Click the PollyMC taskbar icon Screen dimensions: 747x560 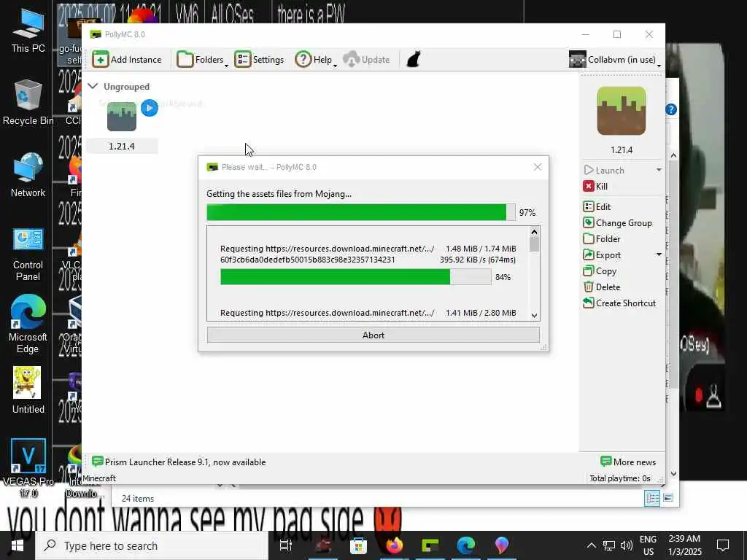[x=430, y=545]
